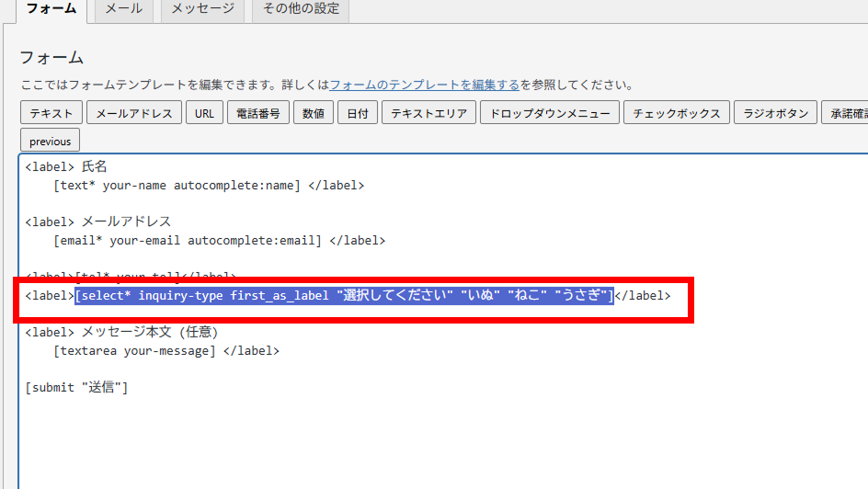Place cursor in the text* your-name line

tap(177, 186)
